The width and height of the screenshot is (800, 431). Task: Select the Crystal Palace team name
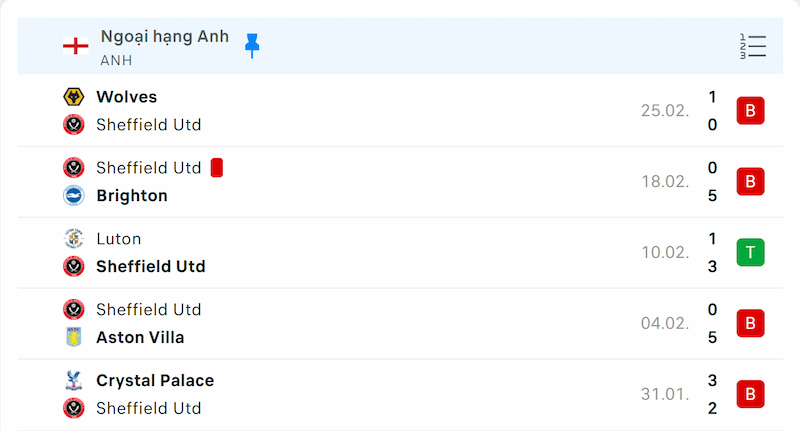click(155, 381)
